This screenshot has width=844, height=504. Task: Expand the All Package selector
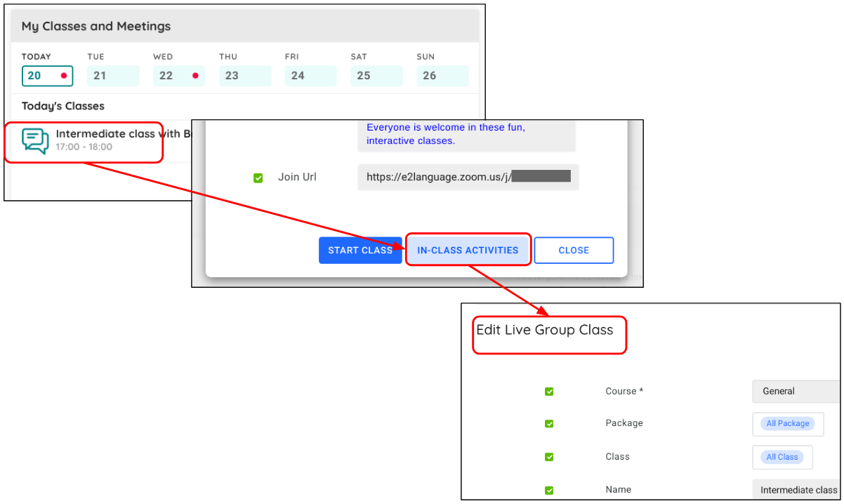point(788,424)
